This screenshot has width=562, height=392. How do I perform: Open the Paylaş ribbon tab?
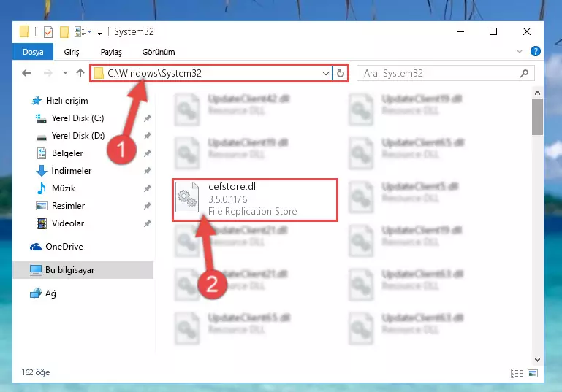[x=111, y=52]
